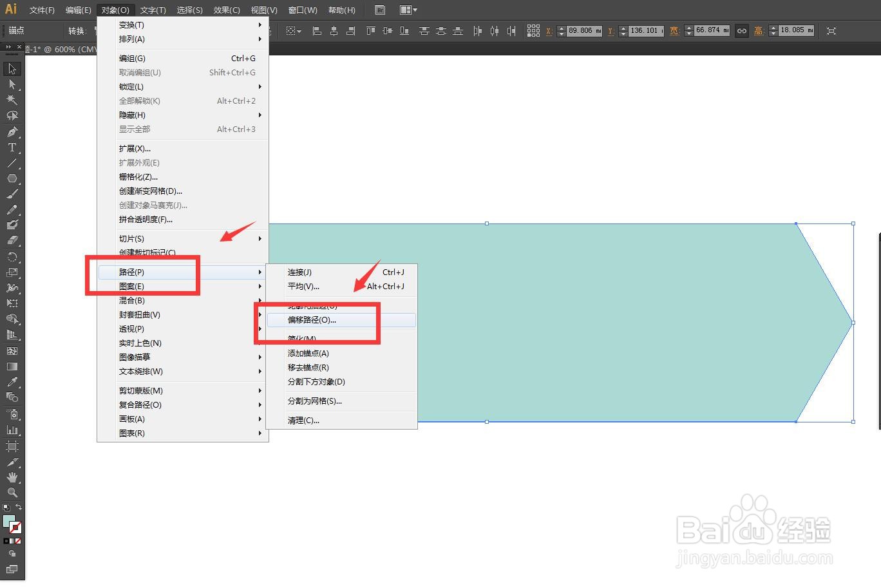Image resolution: width=881 pixels, height=588 pixels.
Task: Choose 编组(G) menu entry
Action: coord(182,59)
